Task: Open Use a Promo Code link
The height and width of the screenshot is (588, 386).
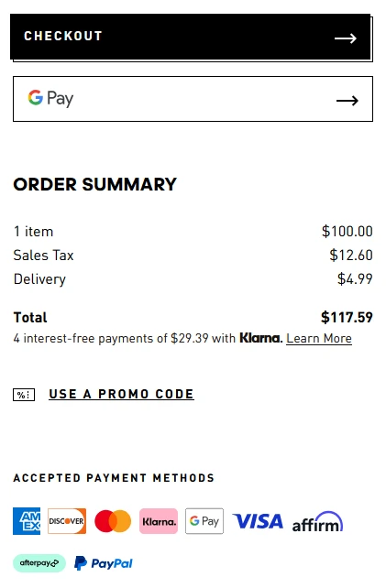Action: tap(121, 394)
